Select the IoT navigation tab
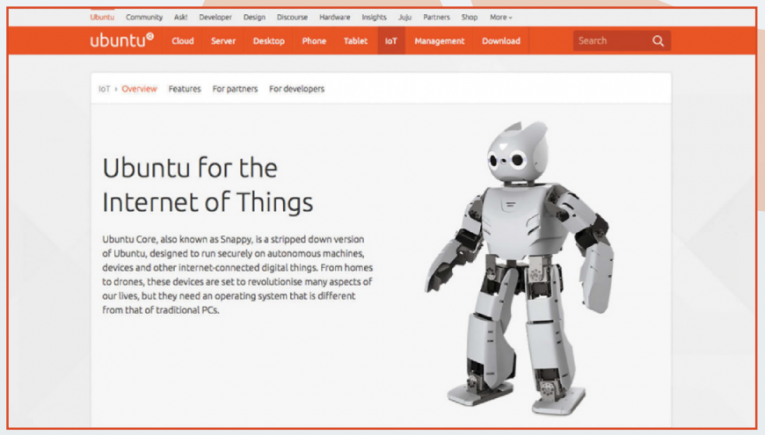Image resolution: width=765 pixels, height=435 pixels. [x=391, y=41]
